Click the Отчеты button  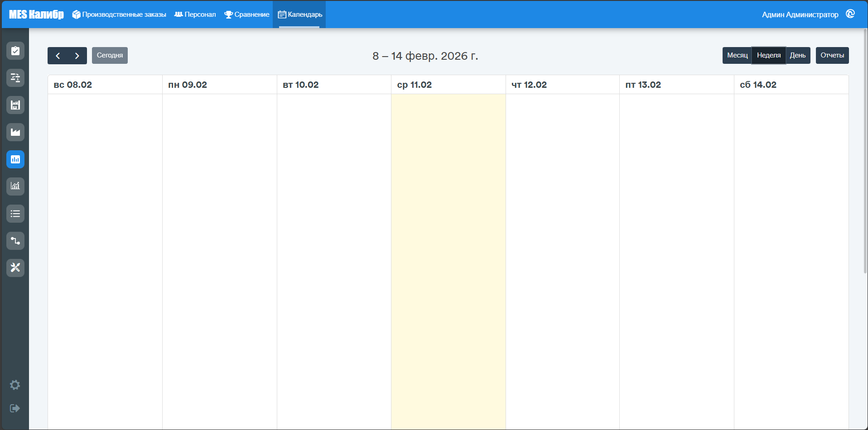[x=832, y=55]
